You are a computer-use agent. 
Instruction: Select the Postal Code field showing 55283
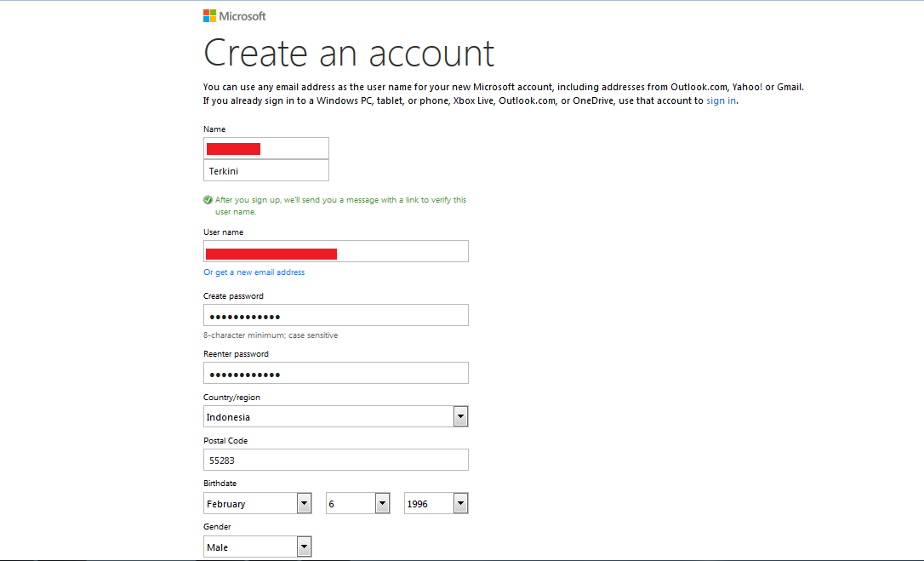tap(335, 460)
